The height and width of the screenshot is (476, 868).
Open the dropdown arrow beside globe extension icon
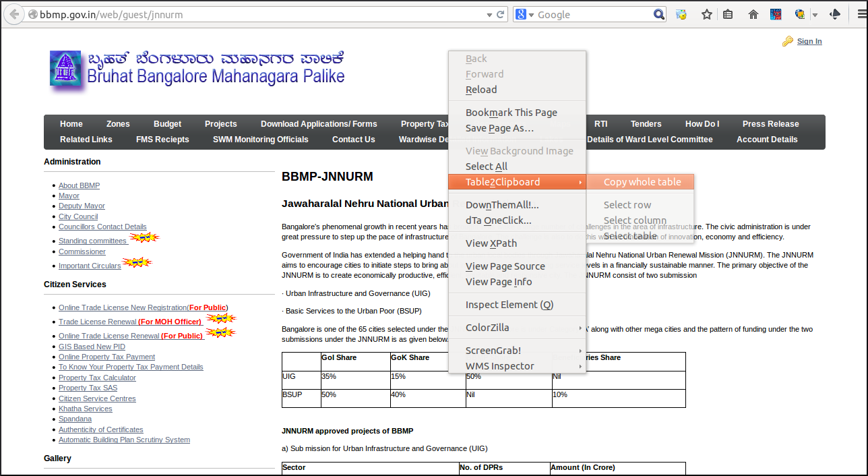click(815, 15)
